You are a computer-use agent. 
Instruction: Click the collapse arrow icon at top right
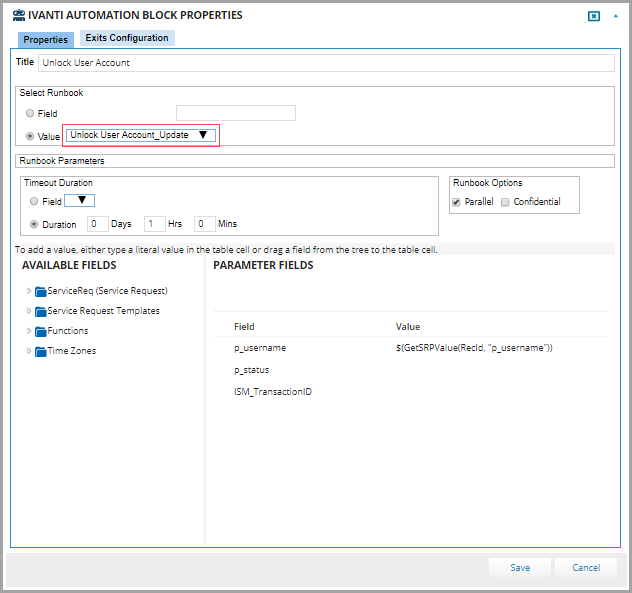[614, 16]
